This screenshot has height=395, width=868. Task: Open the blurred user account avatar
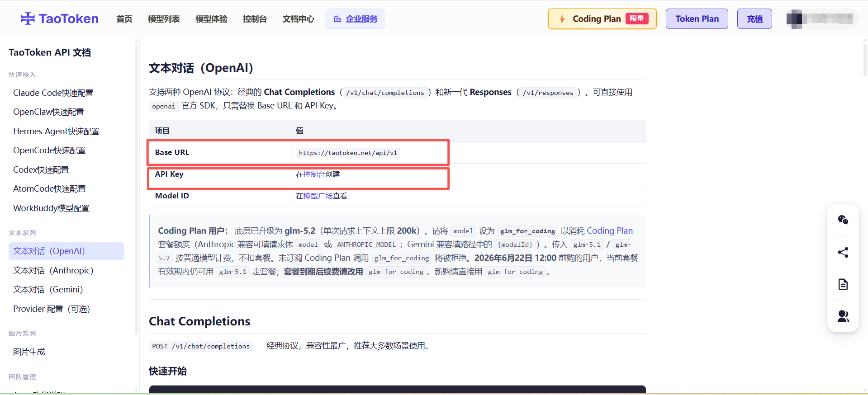pos(794,19)
